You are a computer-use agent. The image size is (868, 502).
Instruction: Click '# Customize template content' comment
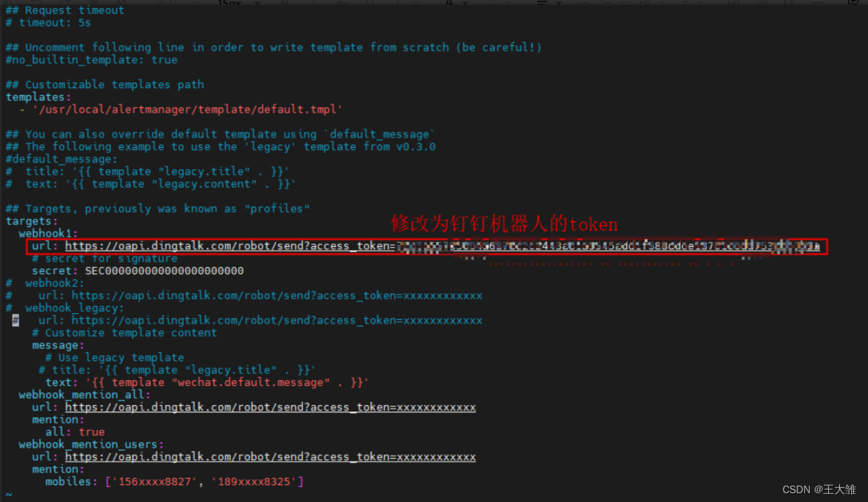click(x=124, y=333)
